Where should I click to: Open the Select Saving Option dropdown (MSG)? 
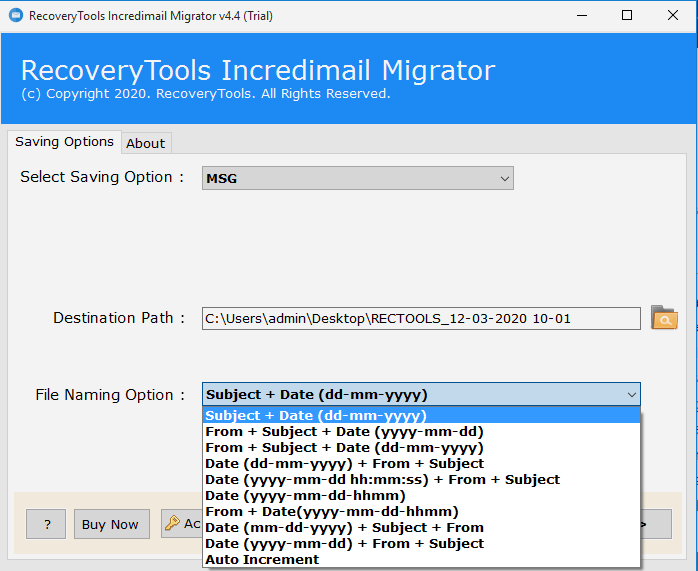coord(357,178)
